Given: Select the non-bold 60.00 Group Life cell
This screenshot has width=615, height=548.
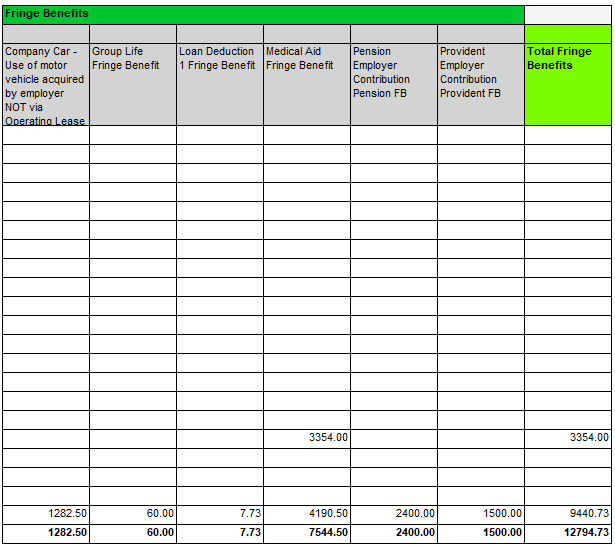Looking at the screenshot, I should pos(132,514).
